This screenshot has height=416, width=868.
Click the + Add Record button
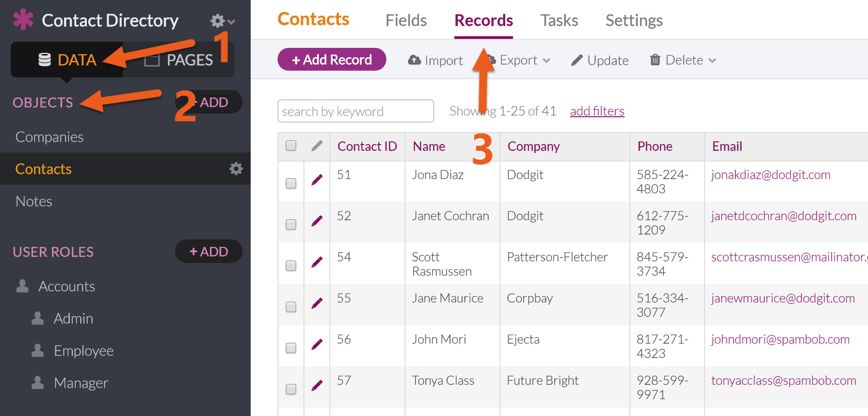pyautogui.click(x=332, y=59)
